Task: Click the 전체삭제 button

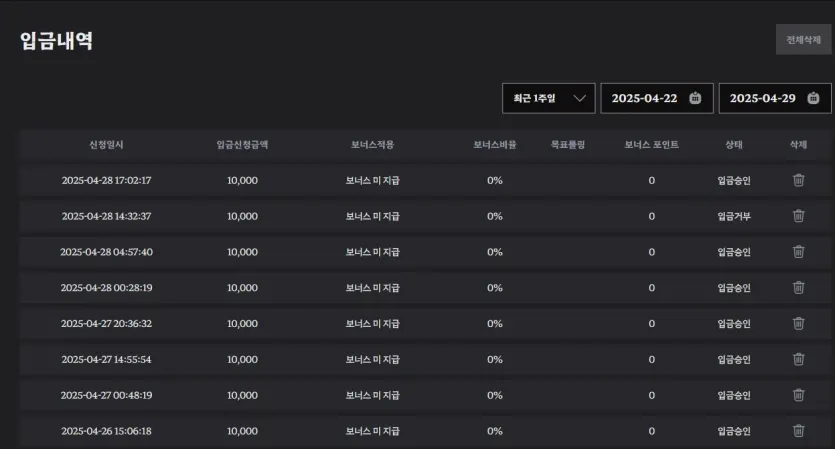Action: pos(804,39)
